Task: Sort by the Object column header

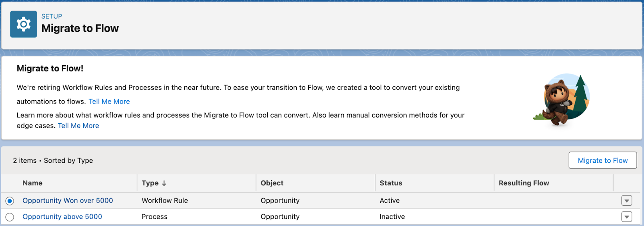Action: 272,183
